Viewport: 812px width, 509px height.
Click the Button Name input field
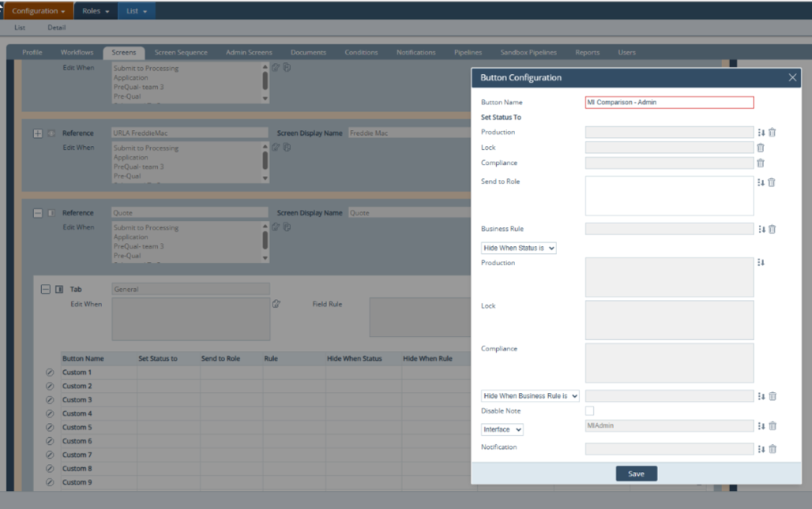pyautogui.click(x=669, y=103)
